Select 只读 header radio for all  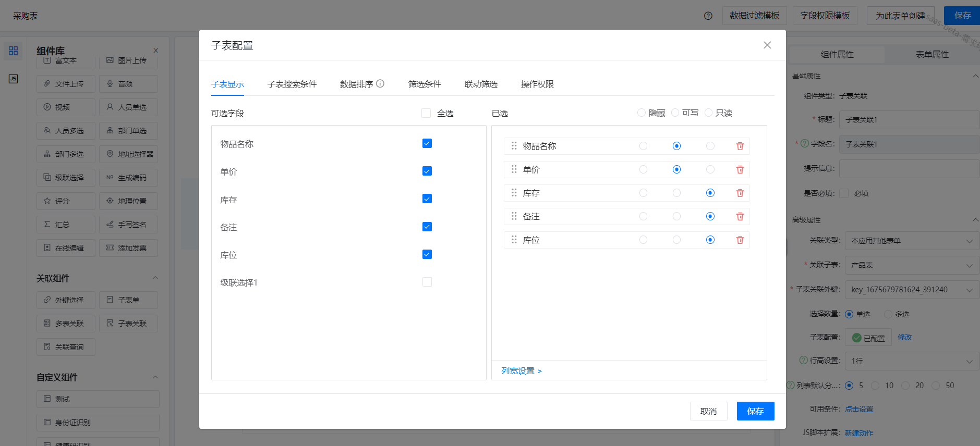click(x=708, y=113)
